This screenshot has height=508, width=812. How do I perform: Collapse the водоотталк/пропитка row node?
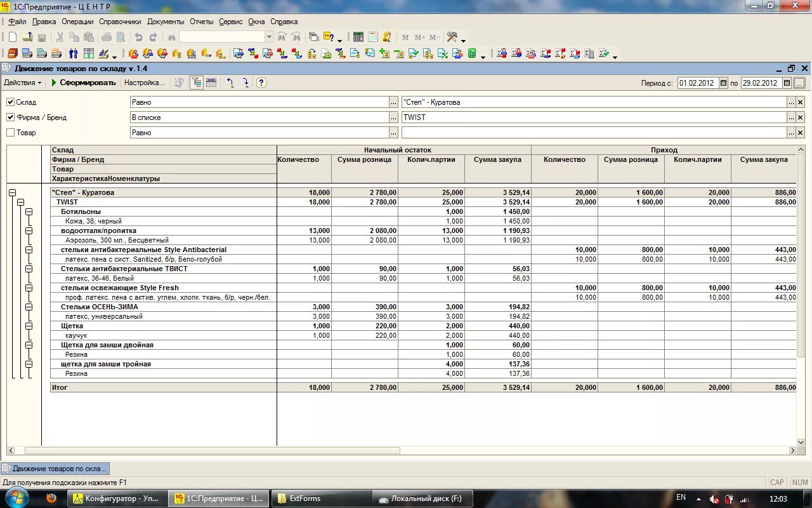(x=29, y=231)
